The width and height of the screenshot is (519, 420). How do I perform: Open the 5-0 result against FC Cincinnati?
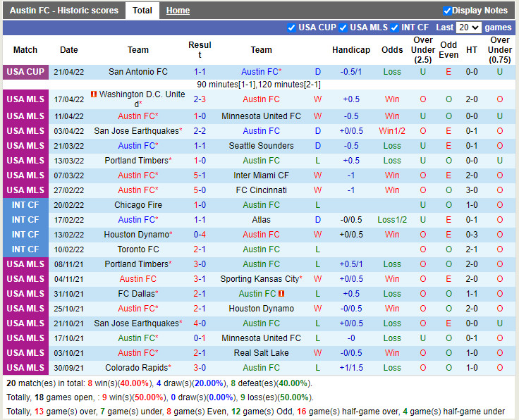(x=200, y=190)
